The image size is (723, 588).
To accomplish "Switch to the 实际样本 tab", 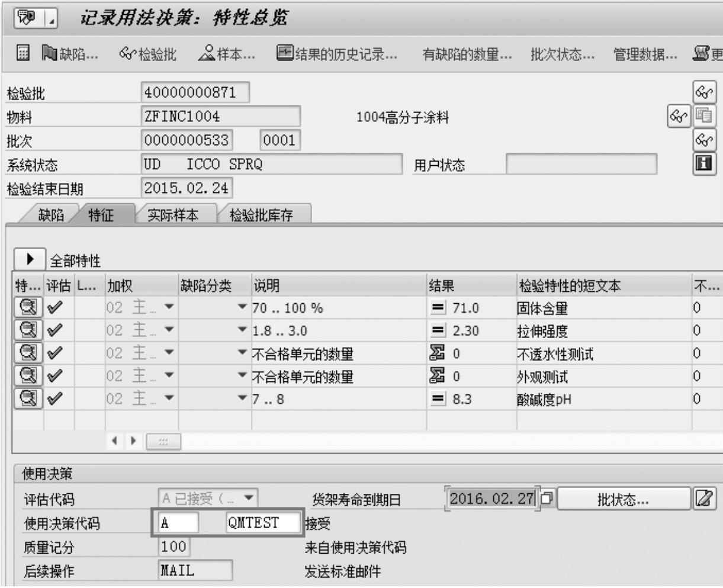I will [173, 216].
